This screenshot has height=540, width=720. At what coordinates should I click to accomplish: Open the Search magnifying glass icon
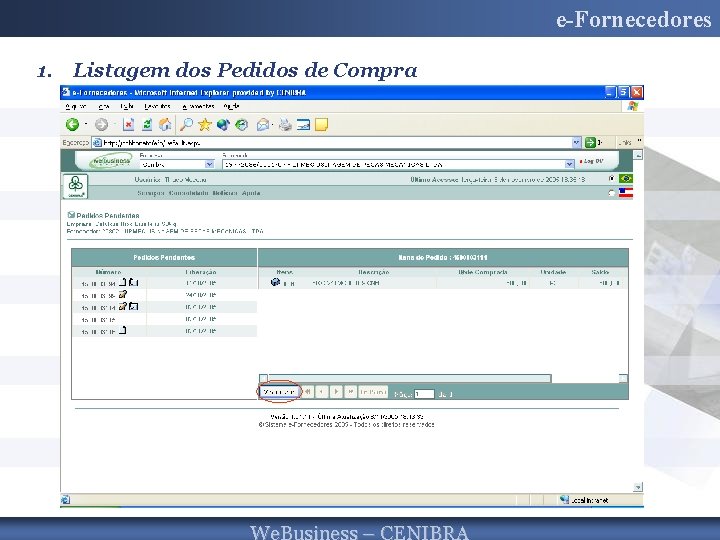[x=186, y=124]
